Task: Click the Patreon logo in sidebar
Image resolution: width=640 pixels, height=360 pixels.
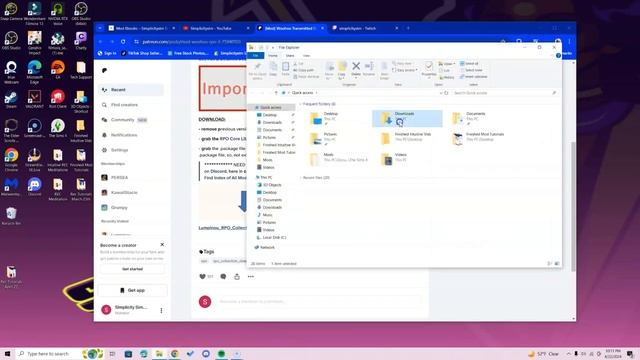Action: (x=104, y=71)
